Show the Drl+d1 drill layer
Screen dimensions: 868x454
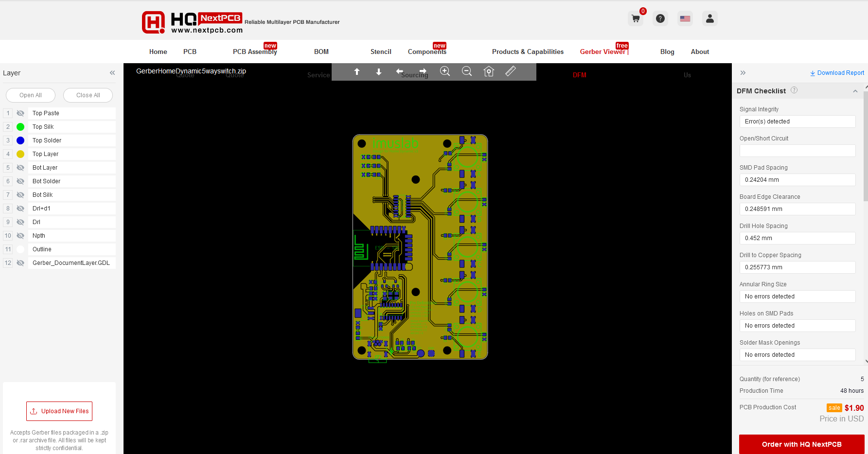20,209
